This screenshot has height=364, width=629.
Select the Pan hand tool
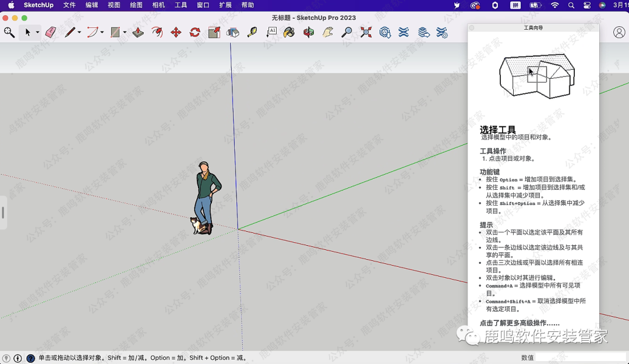click(328, 33)
